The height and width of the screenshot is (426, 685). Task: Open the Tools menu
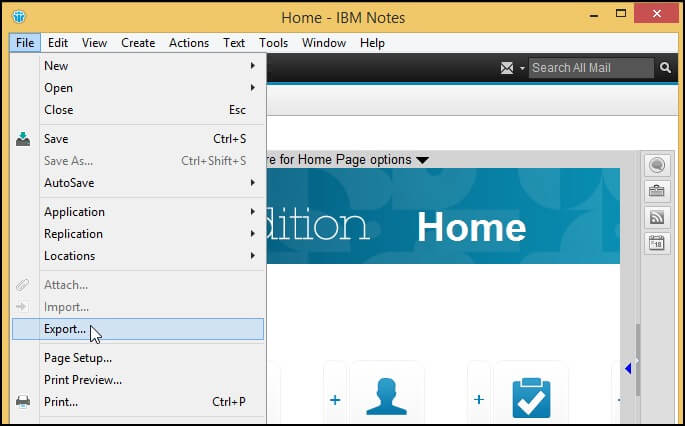point(273,43)
